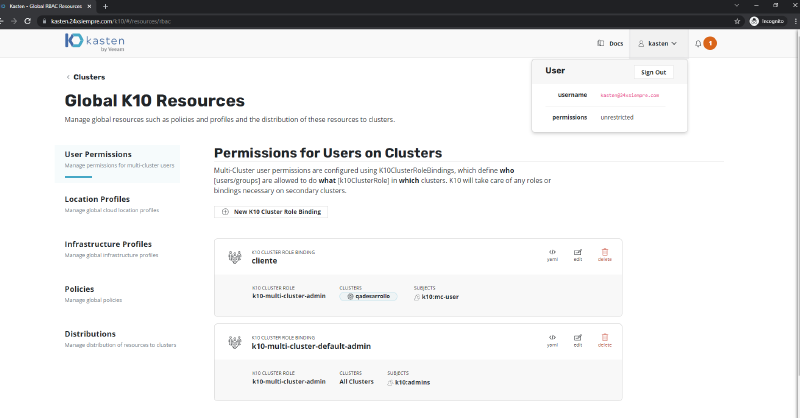Open Infrastructure Profiles section
The width and height of the screenshot is (800, 418).
coord(111,249)
